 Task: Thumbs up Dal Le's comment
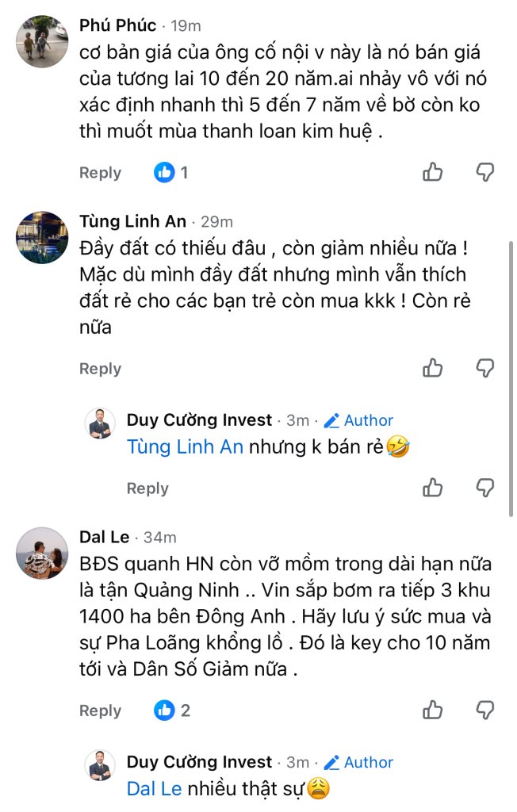click(433, 710)
